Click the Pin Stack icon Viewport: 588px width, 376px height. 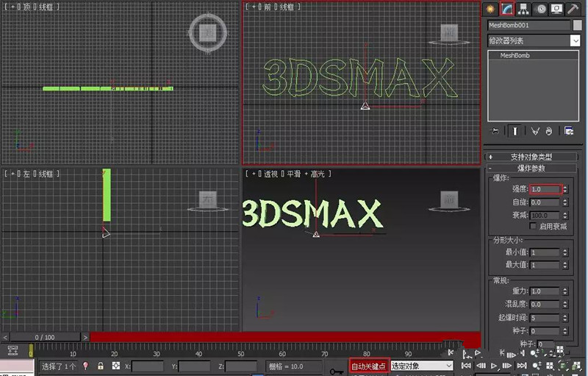click(495, 131)
